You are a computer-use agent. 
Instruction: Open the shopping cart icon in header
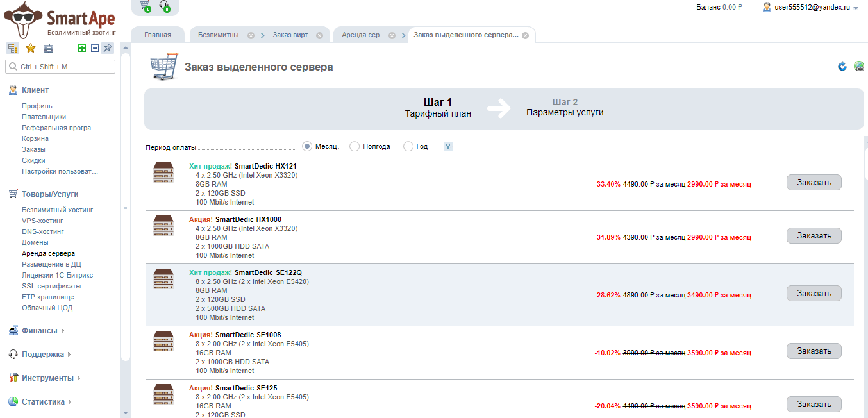click(x=145, y=6)
